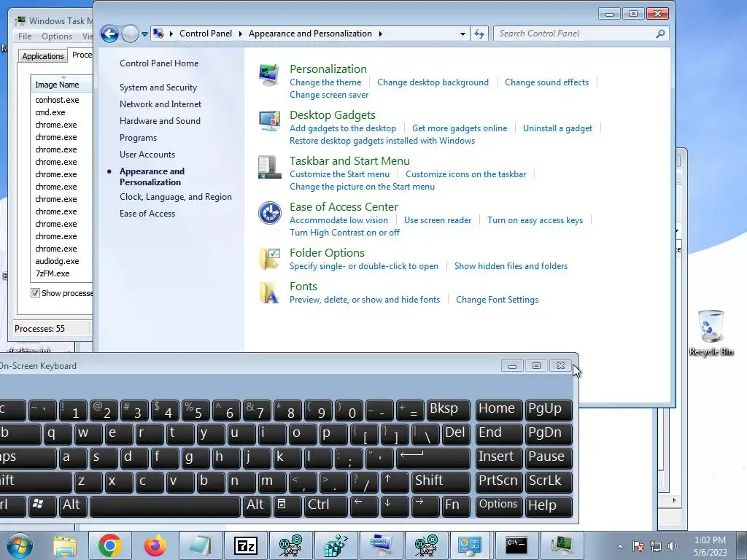
Task: Open the address bar history dropdown arrow
Action: pyautogui.click(x=462, y=34)
